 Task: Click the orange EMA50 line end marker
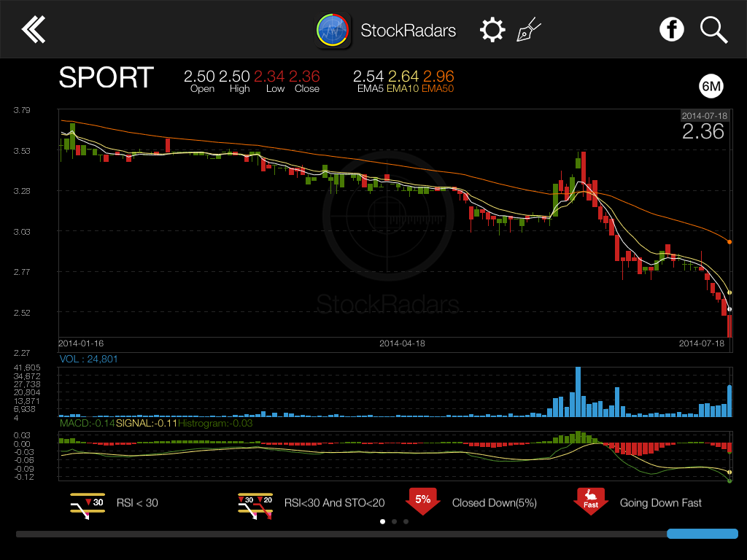729,242
